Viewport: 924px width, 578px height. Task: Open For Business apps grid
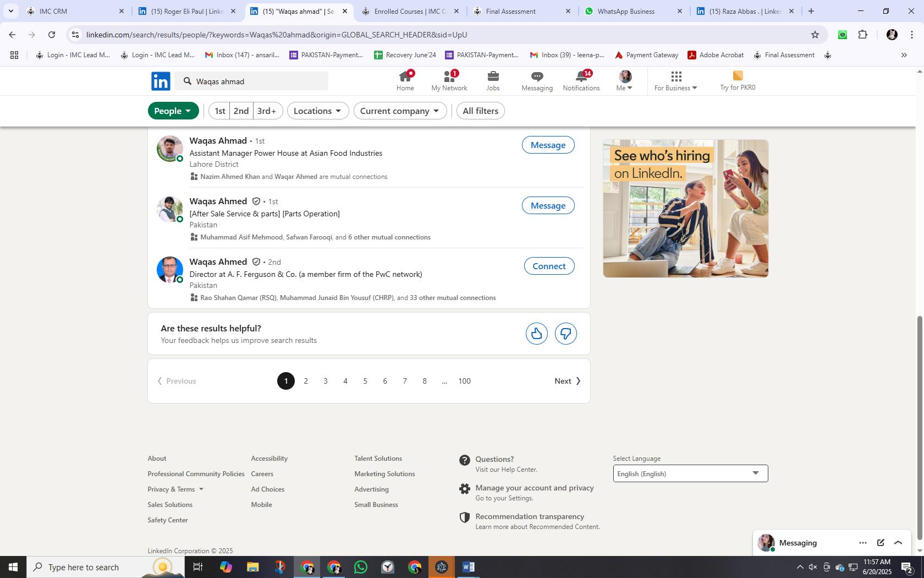[676, 81]
